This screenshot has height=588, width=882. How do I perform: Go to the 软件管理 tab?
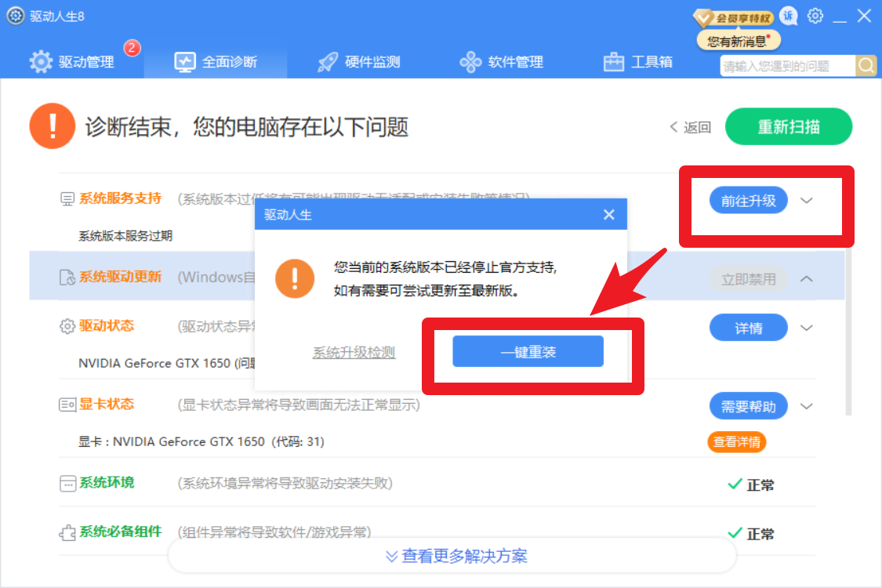pos(501,61)
